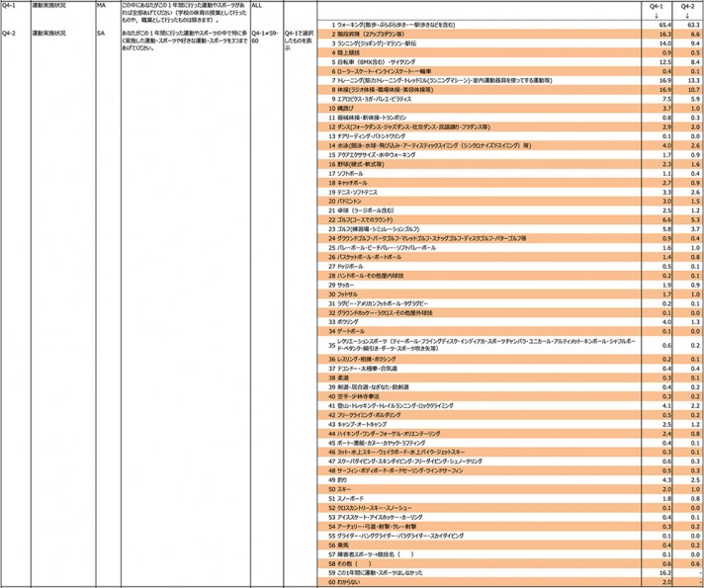704x588 pixels.
Task: Select row 6 'ローラースケート' label
Action: 382,71
